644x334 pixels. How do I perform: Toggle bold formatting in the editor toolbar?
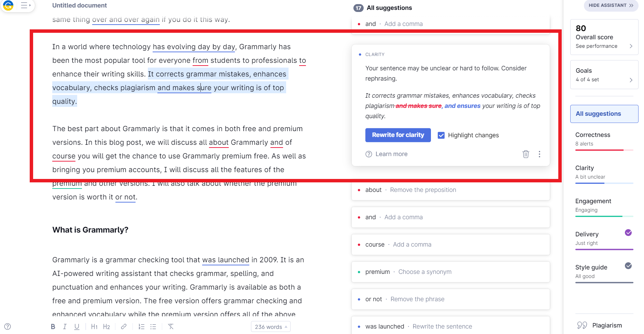(53, 326)
